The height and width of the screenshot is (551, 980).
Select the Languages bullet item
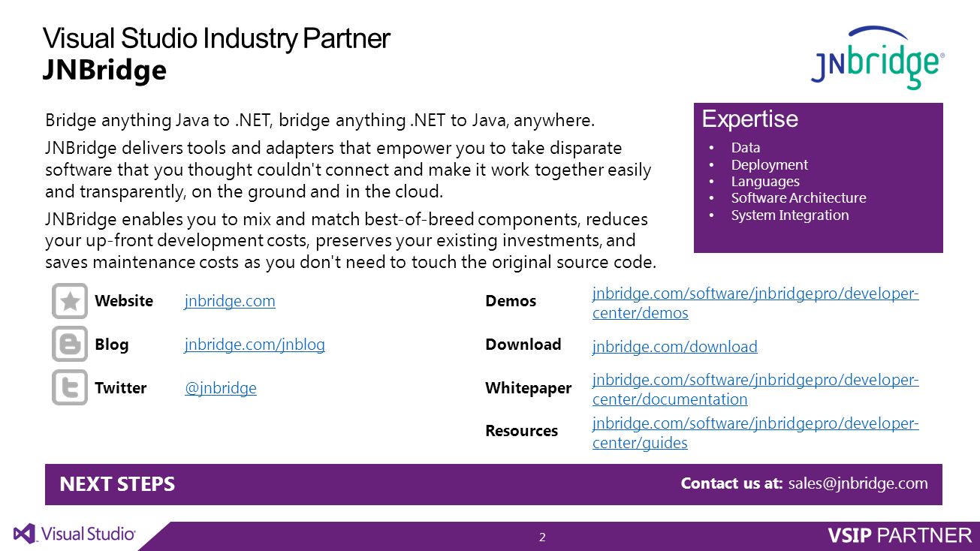point(765,181)
